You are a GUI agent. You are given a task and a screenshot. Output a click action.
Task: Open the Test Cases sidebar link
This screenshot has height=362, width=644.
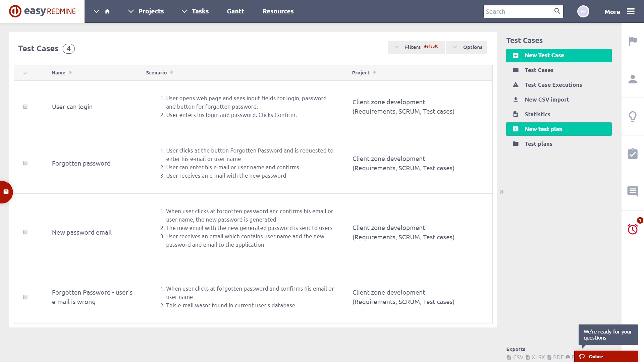pyautogui.click(x=539, y=70)
